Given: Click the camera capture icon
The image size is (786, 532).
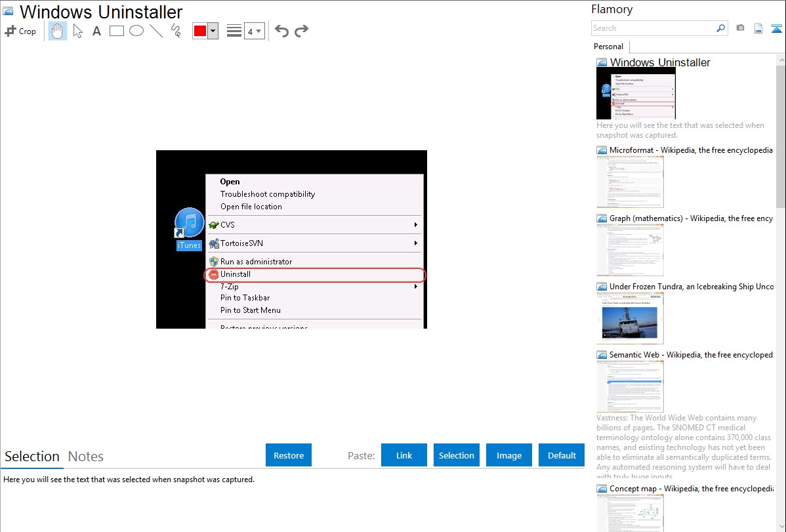Looking at the screenshot, I should coord(740,28).
